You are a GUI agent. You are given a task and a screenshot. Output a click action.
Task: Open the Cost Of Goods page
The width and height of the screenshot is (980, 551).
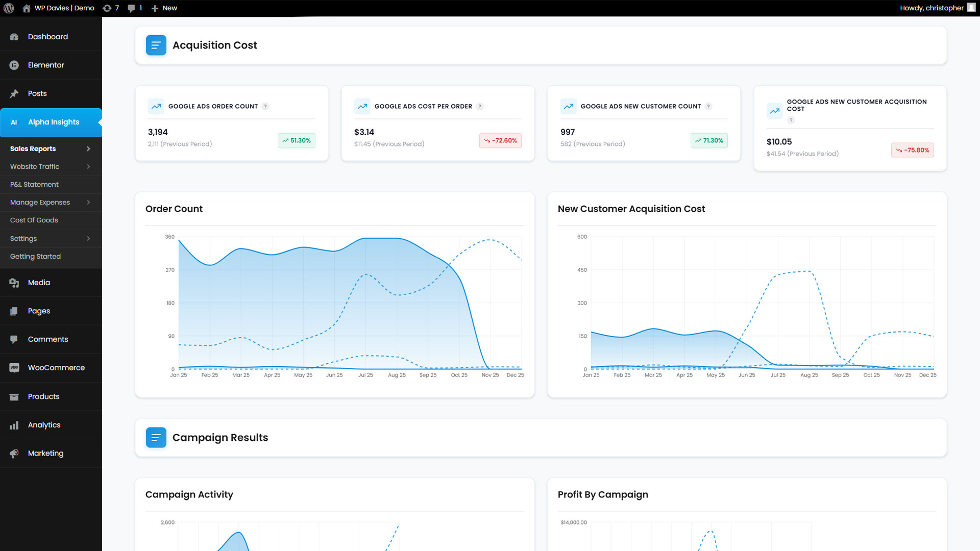(x=34, y=220)
